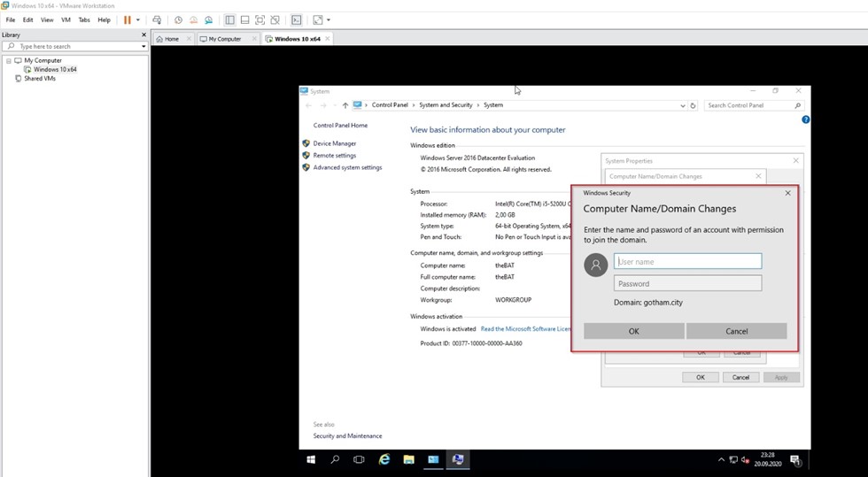Refresh the System window address bar
This screenshot has width=868, height=477.
point(693,105)
